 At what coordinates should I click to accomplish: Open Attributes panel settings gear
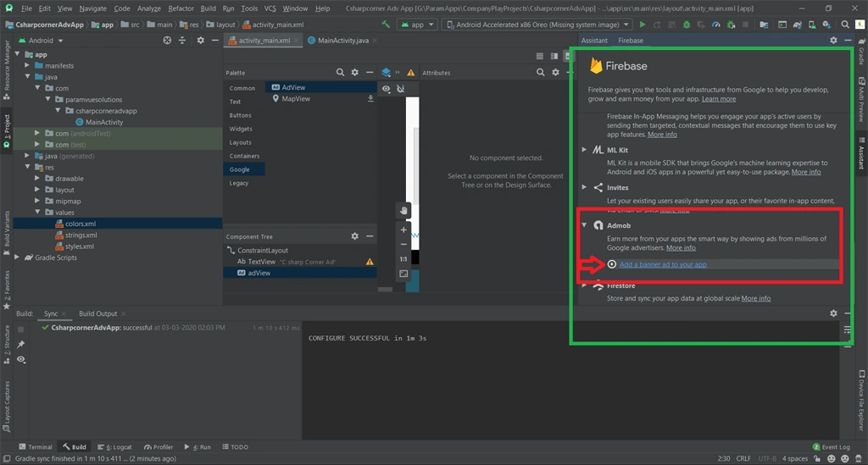(555, 73)
